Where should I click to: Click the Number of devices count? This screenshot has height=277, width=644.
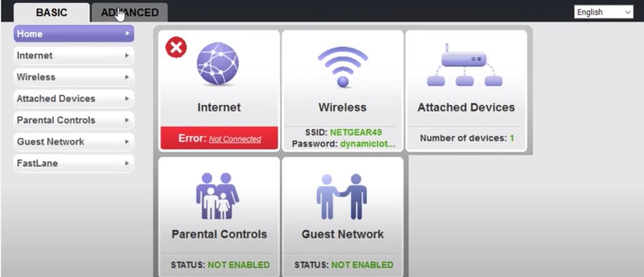coord(512,138)
